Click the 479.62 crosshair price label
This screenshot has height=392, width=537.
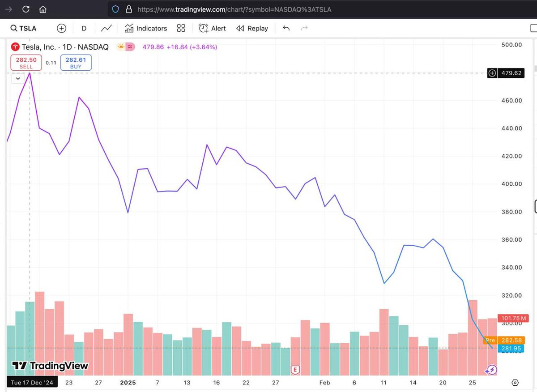(511, 73)
